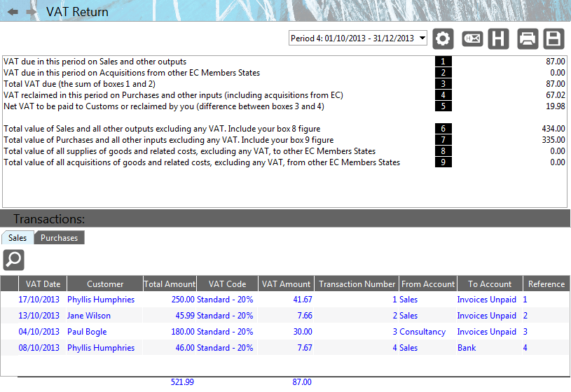Click date 13/10/2013 in transactions
The image size is (571, 392).
39,316
